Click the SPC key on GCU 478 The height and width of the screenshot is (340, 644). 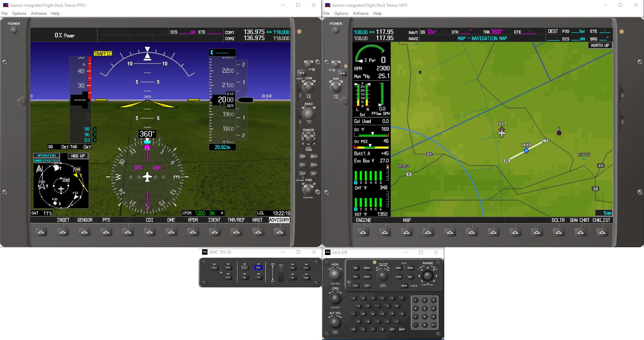point(392,329)
